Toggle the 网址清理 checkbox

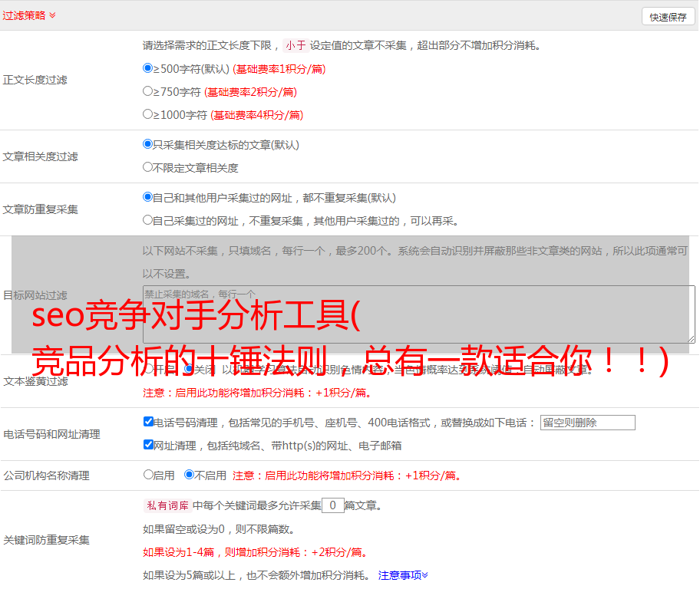pyautogui.click(x=148, y=444)
